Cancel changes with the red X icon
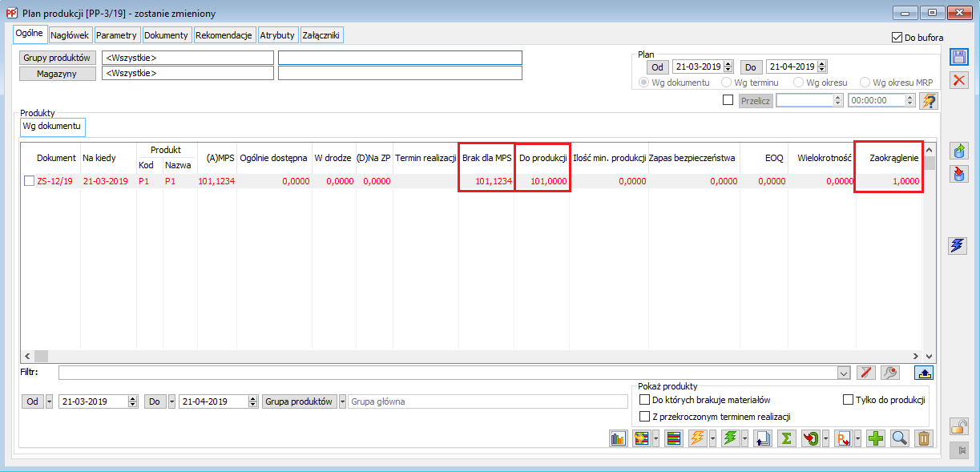Screen dimensions: 980x472 [x=959, y=80]
